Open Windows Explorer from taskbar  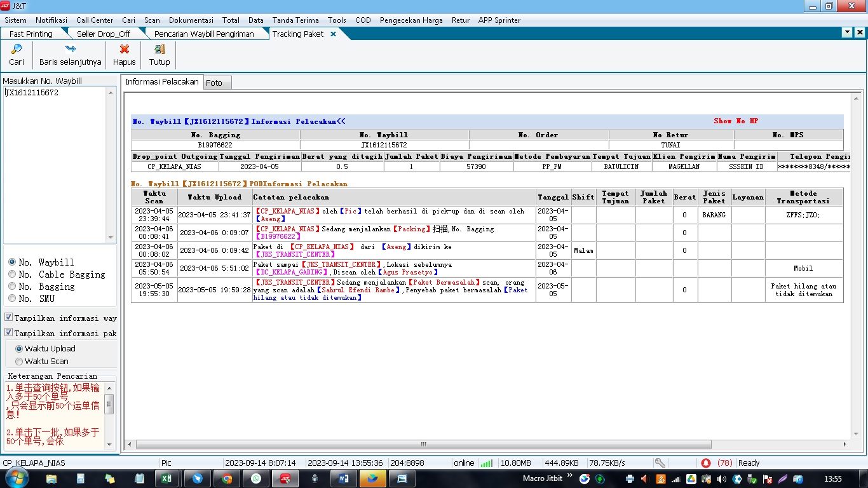52,478
